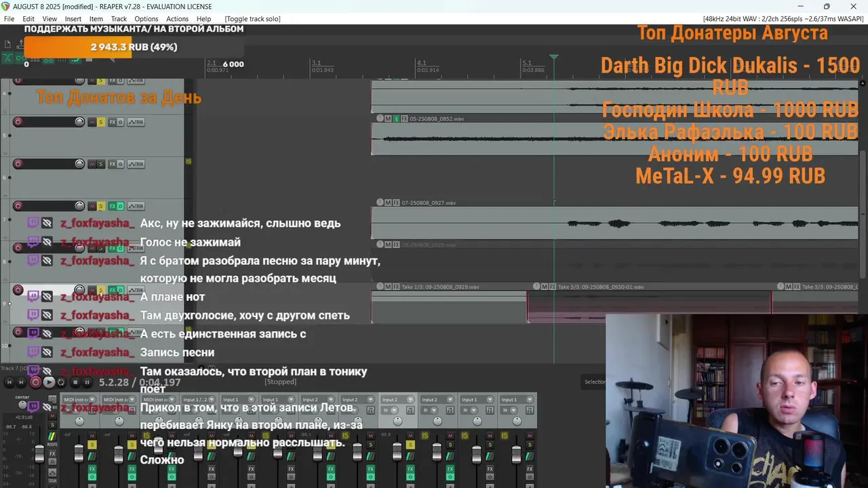
Task: Open track 7 TRIM envelope button
Action: coord(136,206)
